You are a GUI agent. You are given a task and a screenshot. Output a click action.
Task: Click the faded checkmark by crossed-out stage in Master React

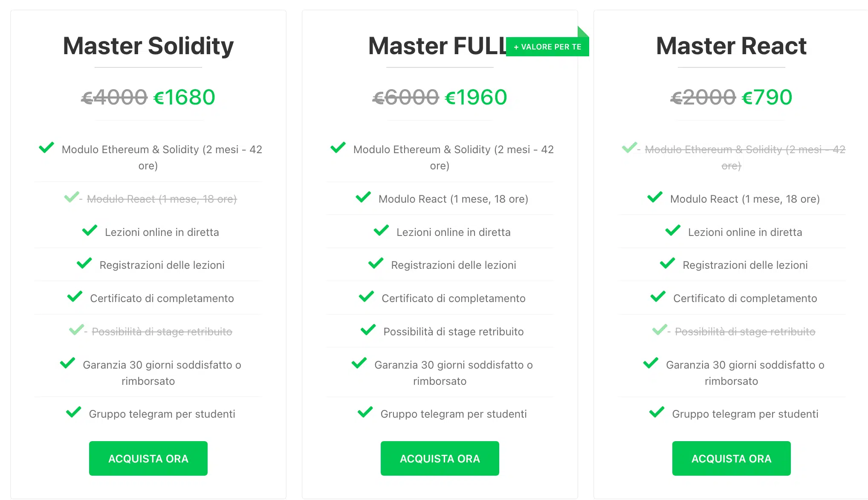(660, 330)
